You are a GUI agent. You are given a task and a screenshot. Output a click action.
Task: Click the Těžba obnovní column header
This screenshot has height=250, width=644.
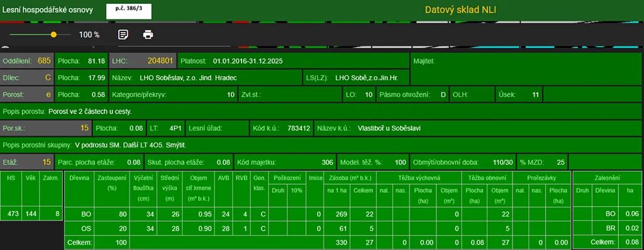[x=487, y=178]
